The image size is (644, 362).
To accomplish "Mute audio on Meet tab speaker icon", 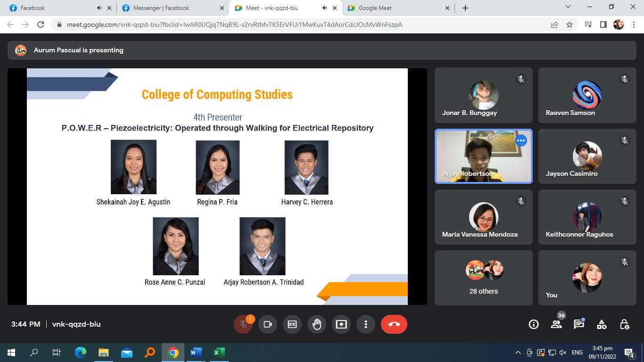I will 324,8.
